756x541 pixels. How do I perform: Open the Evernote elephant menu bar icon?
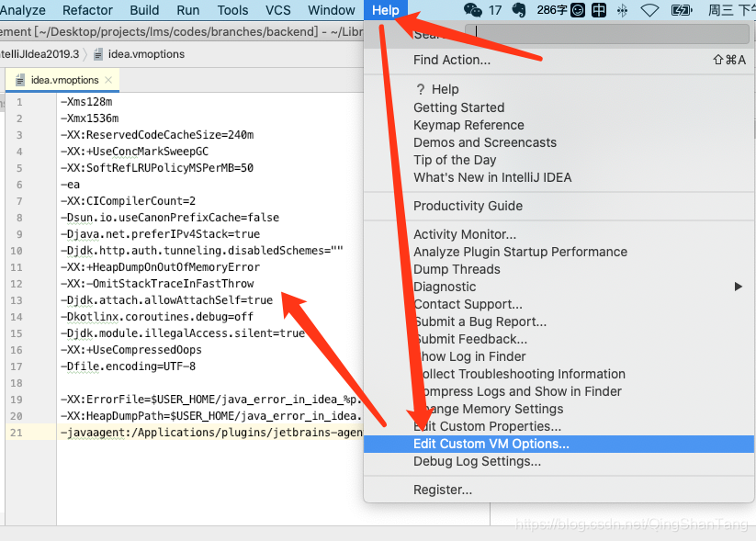[x=519, y=9]
